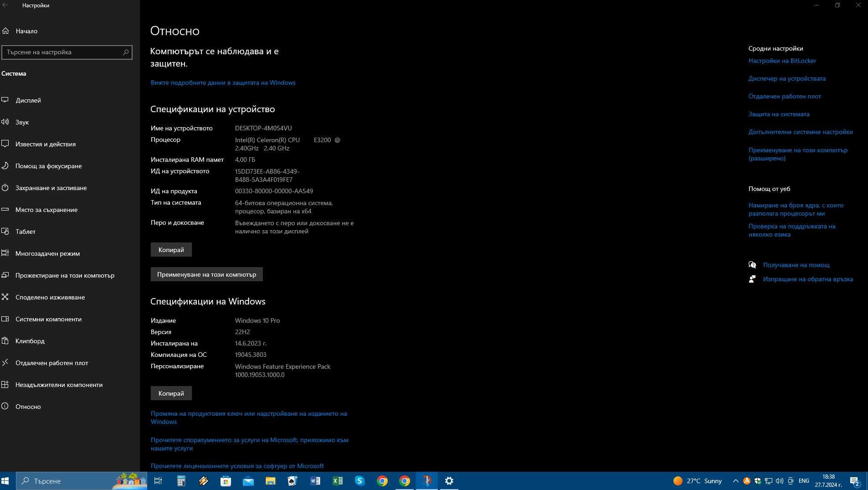868x490 pixels.
Task: Switch input language ENG indicator
Action: [x=804, y=481]
